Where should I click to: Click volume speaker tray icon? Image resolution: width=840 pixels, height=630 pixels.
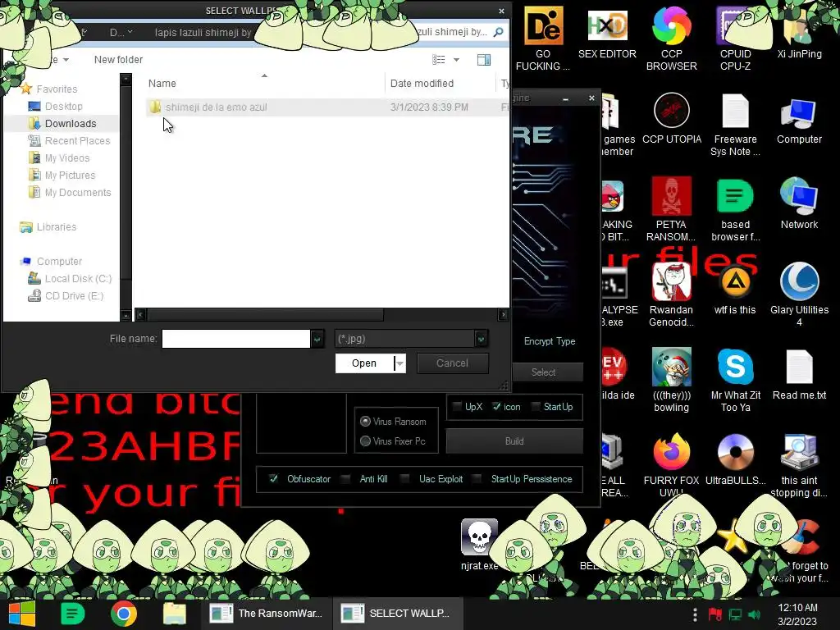[x=754, y=614]
